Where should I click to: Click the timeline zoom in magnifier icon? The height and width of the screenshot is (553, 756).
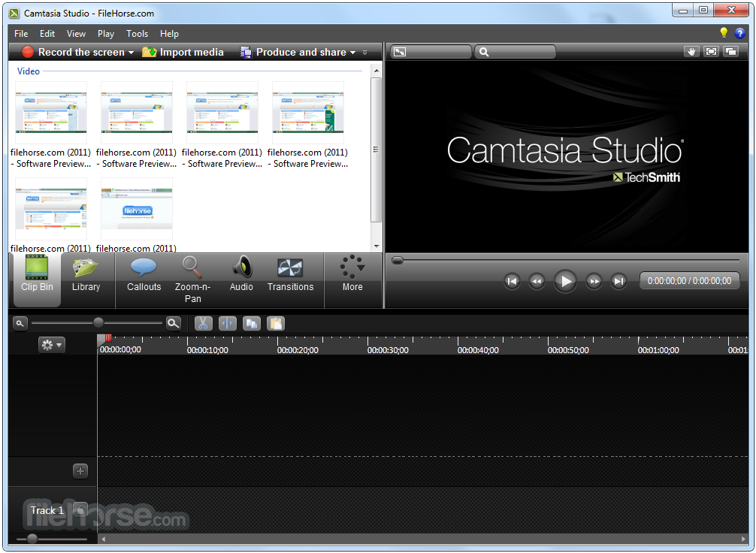tap(173, 323)
